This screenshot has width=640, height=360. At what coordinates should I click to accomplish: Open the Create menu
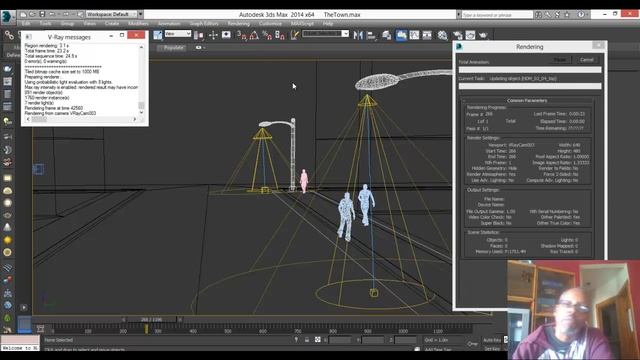click(x=112, y=24)
